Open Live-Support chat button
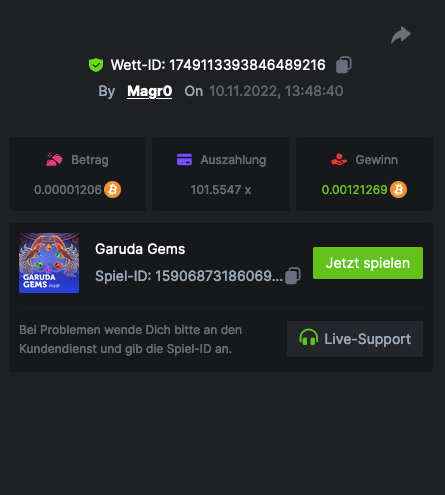This screenshot has height=495, width=445. pos(355,339)
